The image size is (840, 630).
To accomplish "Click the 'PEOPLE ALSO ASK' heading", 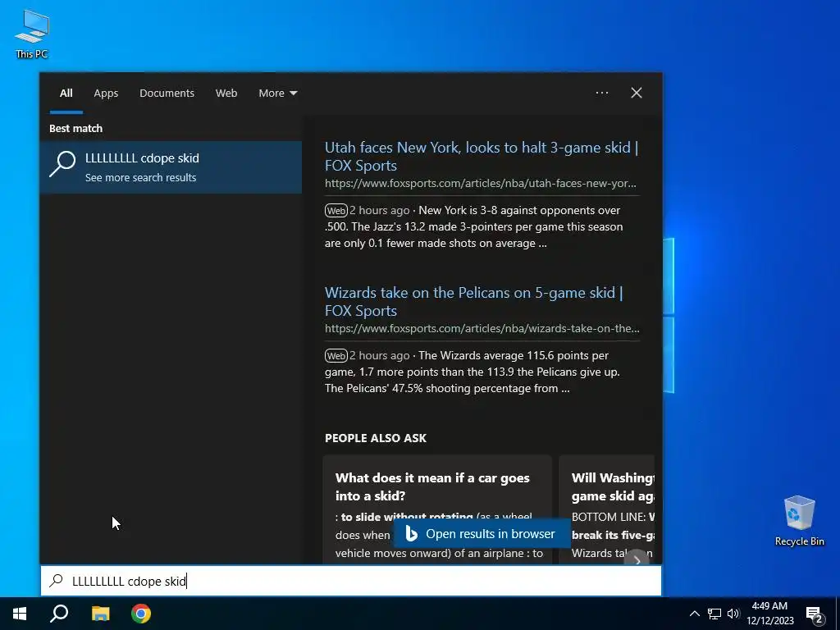I will tap(376, 438).
